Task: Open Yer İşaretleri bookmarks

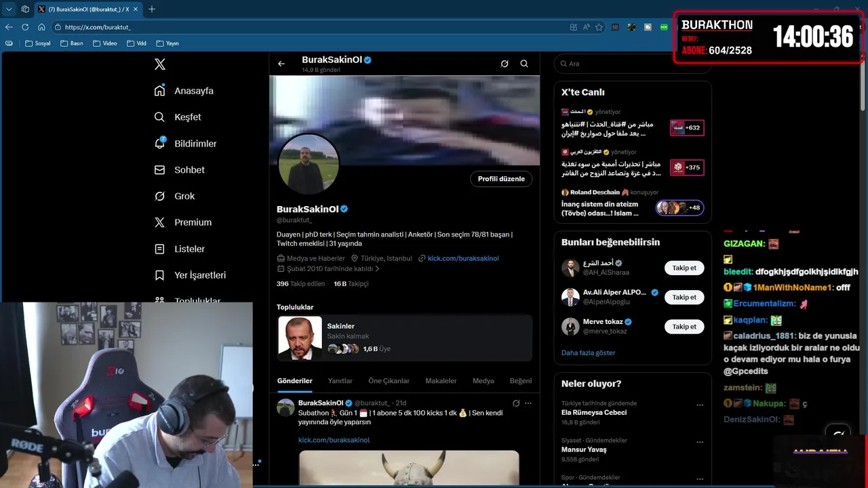Action: [x=190, y=275]
